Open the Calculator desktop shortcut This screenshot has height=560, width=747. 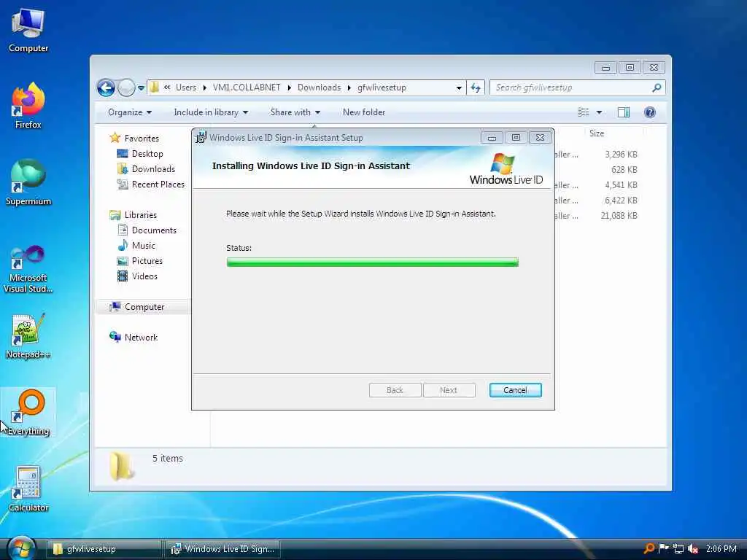[28, 489]
